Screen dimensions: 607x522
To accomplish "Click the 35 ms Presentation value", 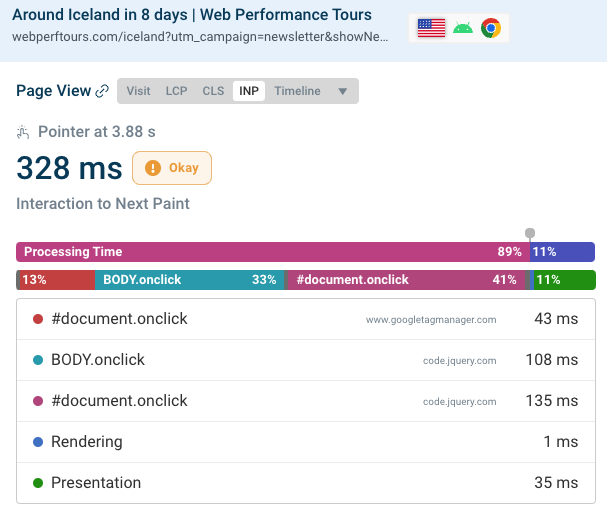I will [556, 483].
